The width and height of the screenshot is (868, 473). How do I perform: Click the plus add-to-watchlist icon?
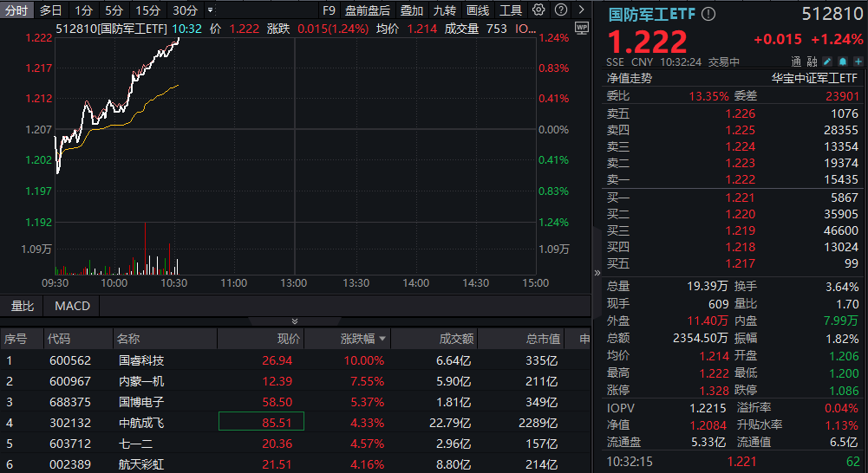tap(858, 62)
